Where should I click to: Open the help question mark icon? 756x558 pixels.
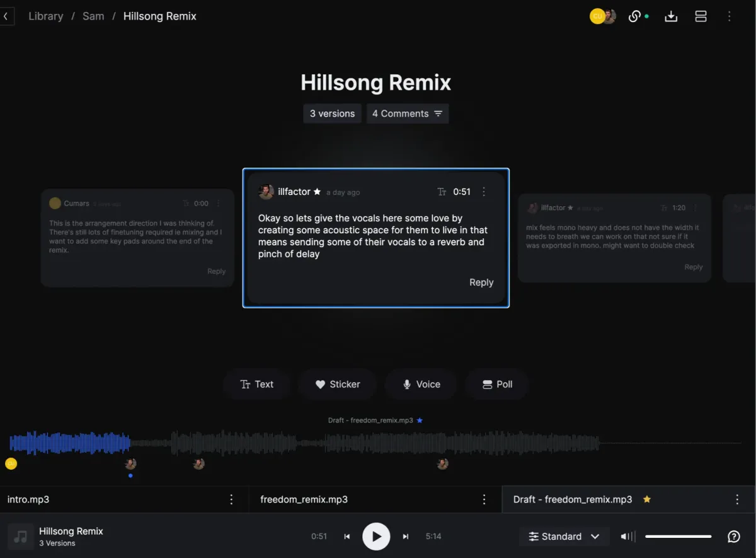coord(734,537)
